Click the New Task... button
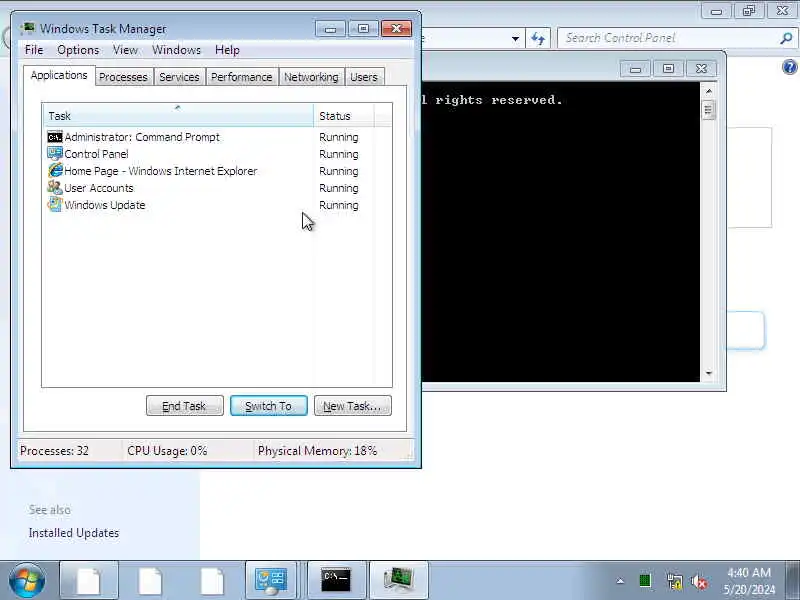The width and height of the screenshot is (800, 600). [x=353, y=406]
